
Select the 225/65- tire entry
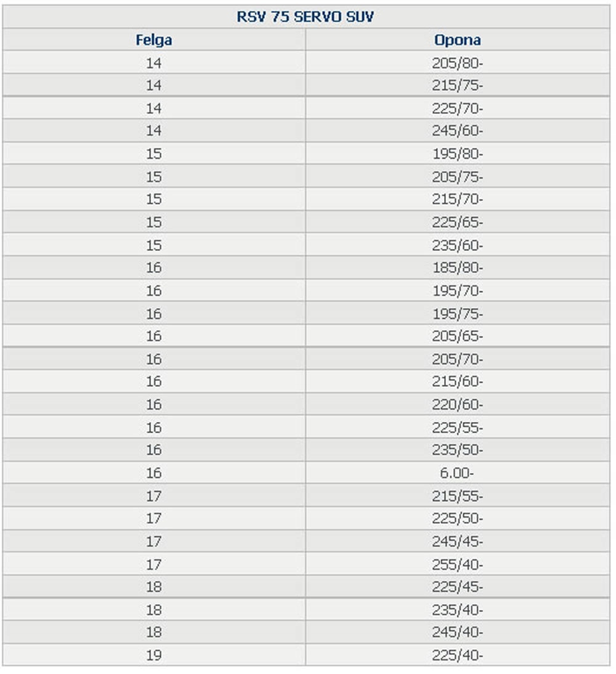(x=457, y=222)
